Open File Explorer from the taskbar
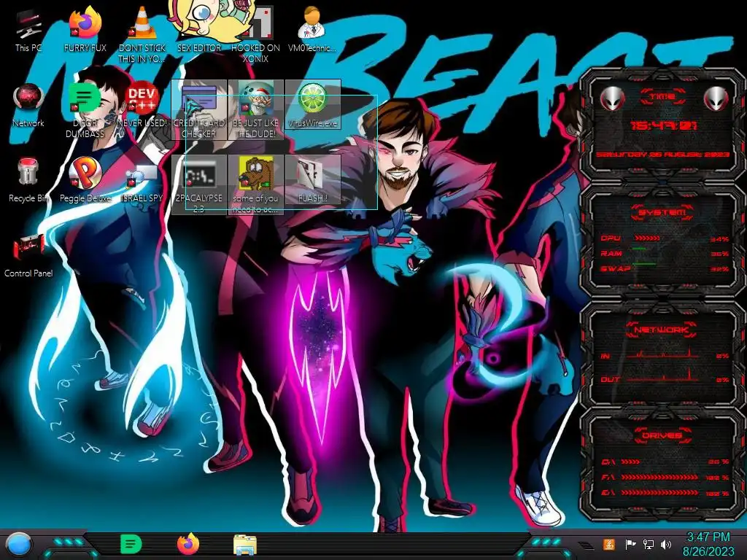 pyautogui.click(x=245, y=545)
